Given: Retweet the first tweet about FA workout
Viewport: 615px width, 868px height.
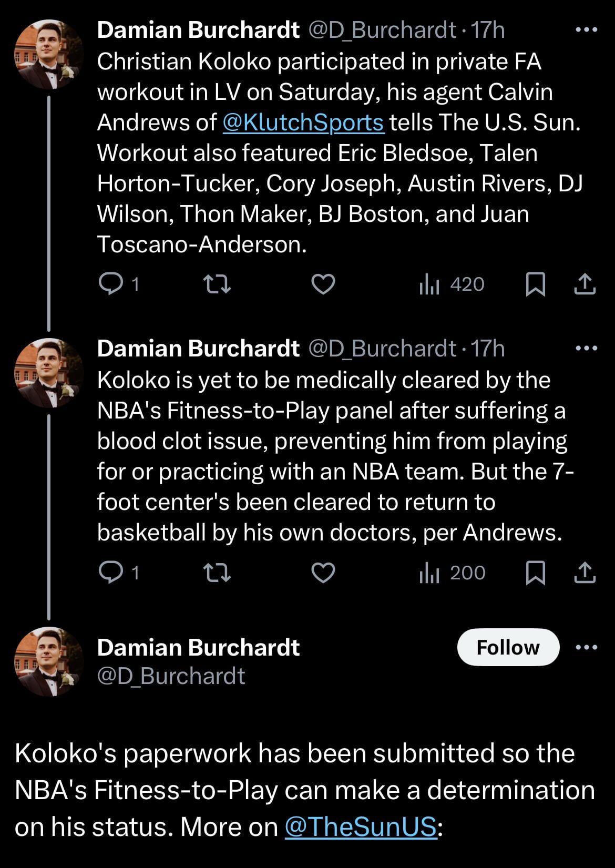Looking at the screenshot, I should 217,284.
